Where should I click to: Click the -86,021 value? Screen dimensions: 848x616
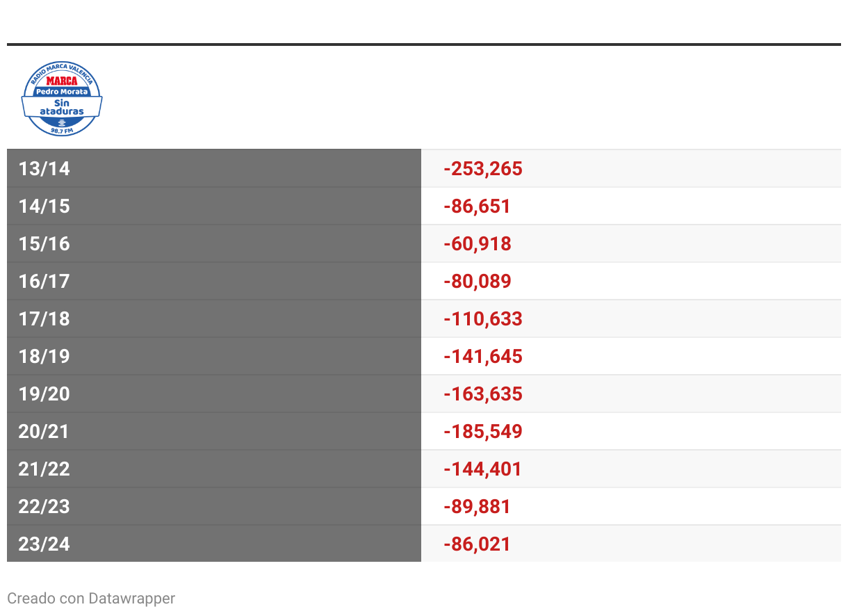coord(477,544)
